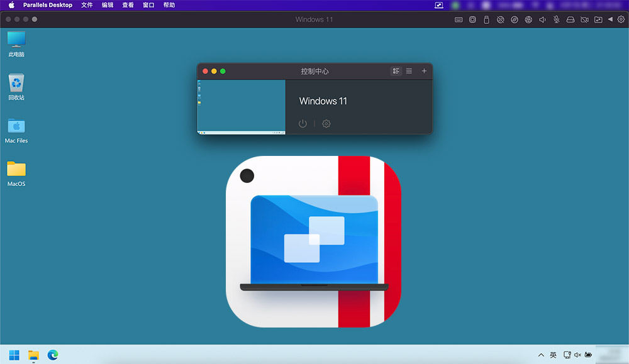Select the Mac Files folder icon

click(x=16, y=131)
